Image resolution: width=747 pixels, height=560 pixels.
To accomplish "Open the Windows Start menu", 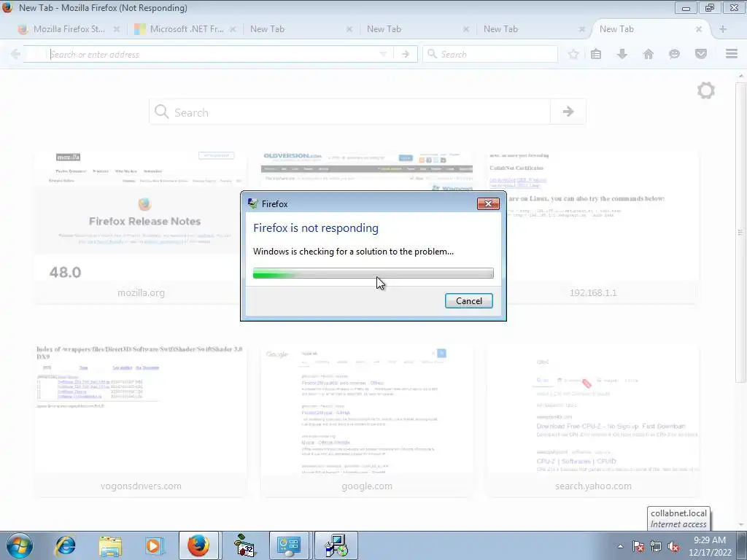I will [x=20, y=545].
